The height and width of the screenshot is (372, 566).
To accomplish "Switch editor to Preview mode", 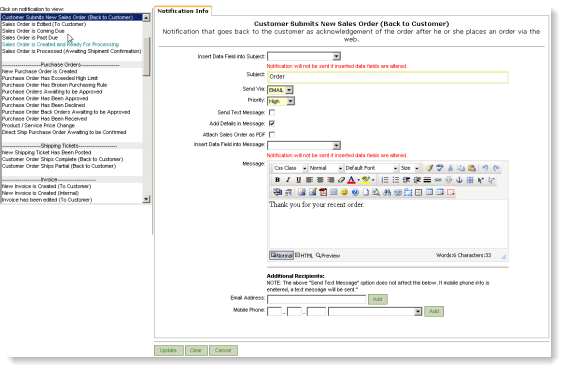I will click(328, 255).
